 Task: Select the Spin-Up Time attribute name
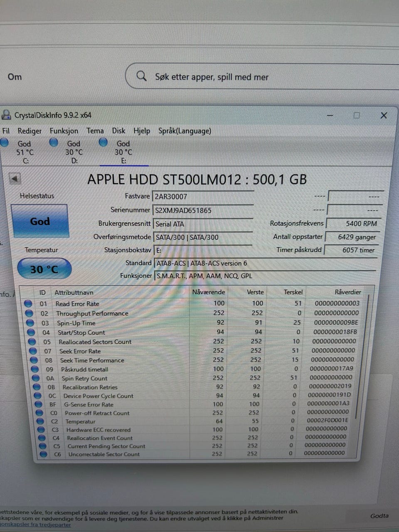[x=76, y=323]
